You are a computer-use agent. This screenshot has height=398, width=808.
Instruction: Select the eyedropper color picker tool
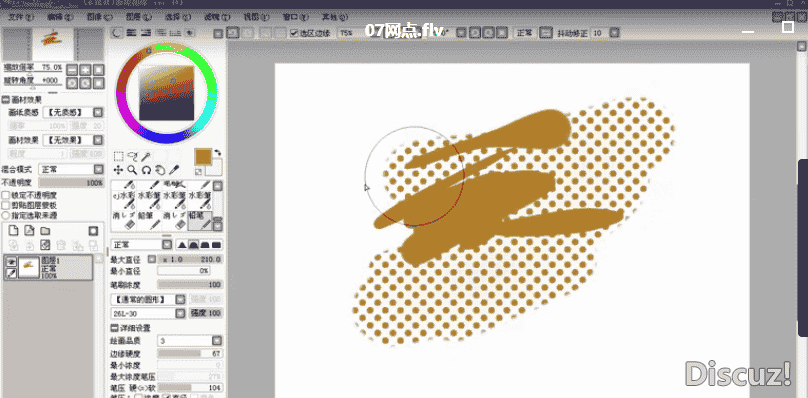(174, 170)
